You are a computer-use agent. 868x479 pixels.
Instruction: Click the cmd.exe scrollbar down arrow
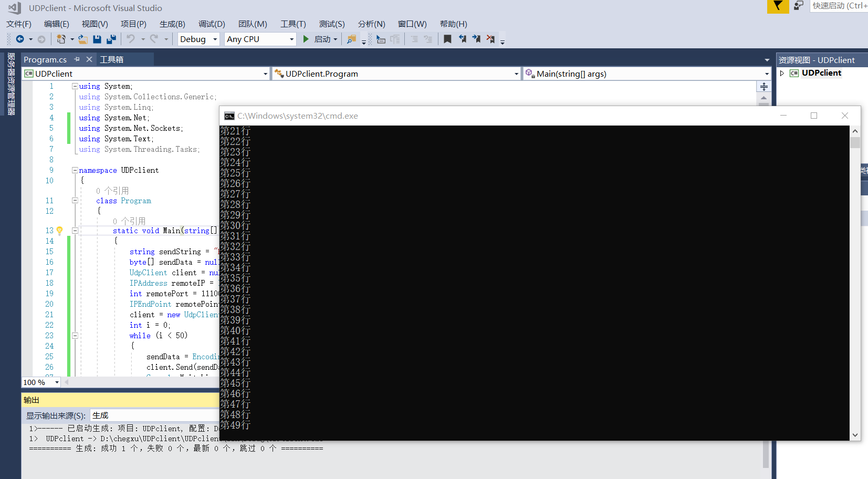pos(855,435)
